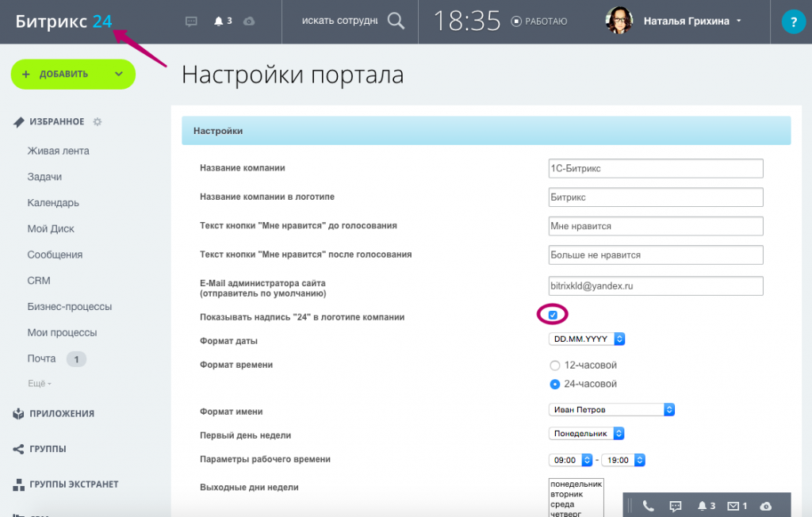Open Первый день недели dropdown
The height and width of the screenshot is (517, 812).
coord(586,434)
